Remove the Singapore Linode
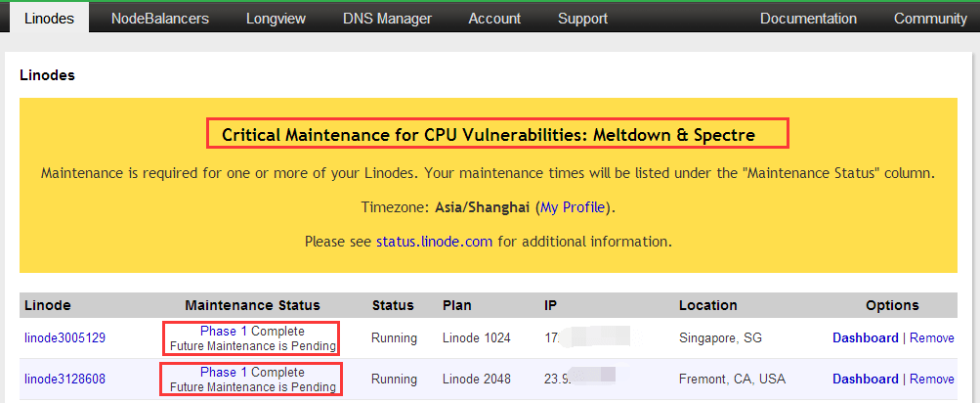Screen dimensions: 980x403 pyautogui.click(x=931, y=338)
